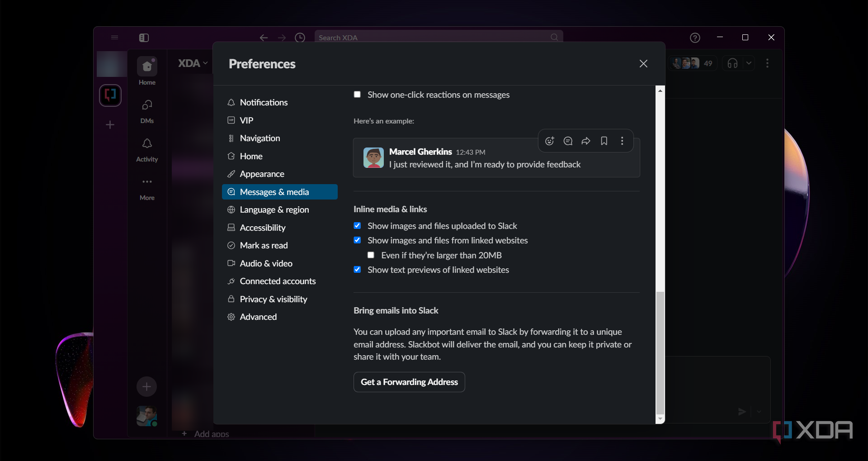
Task: Open the hamburger menu icon
Action: click(114, 38)
